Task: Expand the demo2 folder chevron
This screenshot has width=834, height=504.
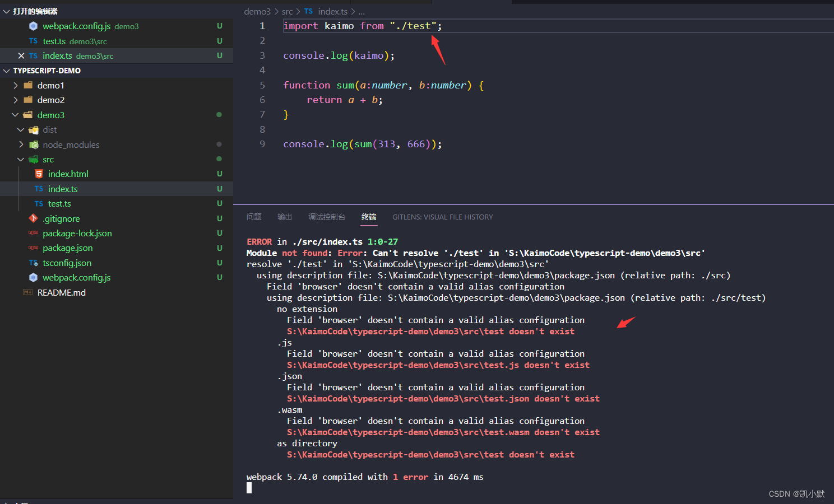Action: (16, 100)
